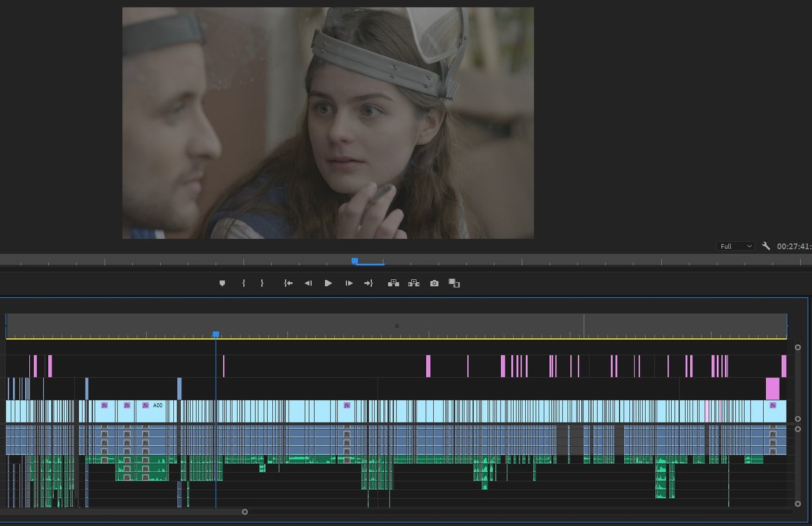
Task: Click the Mark Out bracket button
Action: click(x=262, y=283)
